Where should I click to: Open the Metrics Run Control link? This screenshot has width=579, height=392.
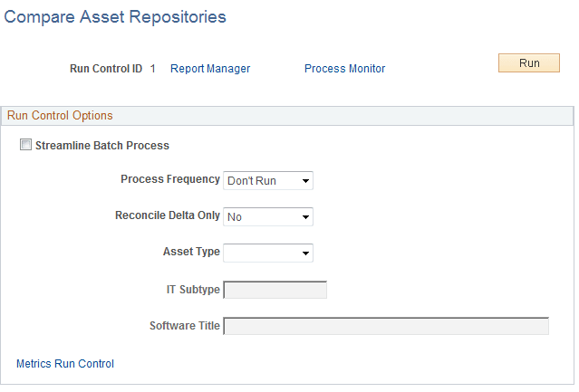click(x=65, y=364)
